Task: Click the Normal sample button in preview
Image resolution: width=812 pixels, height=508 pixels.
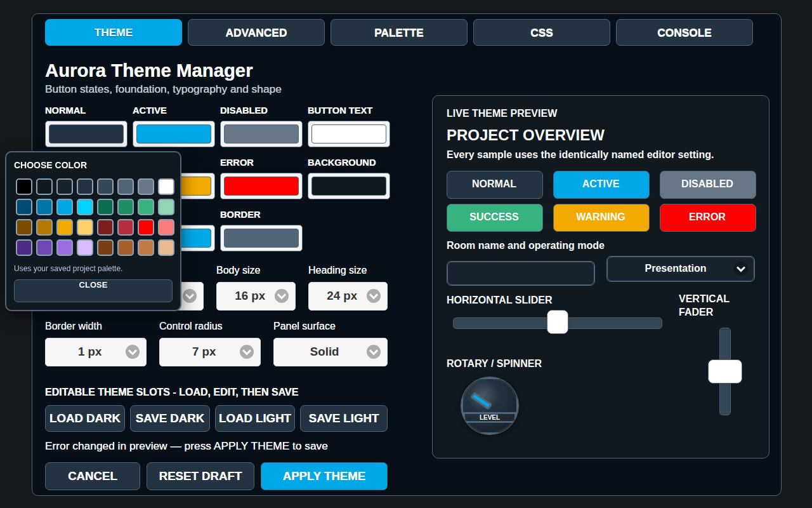Action: pyautogui.click(x=495, y=185)
